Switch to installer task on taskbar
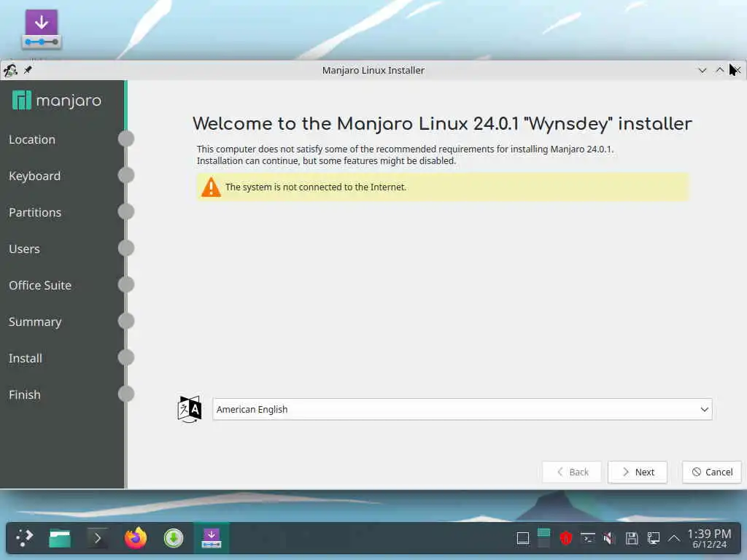Image resolution: width=747 pixels, height=560 pixels. click(x=211, y=538)
